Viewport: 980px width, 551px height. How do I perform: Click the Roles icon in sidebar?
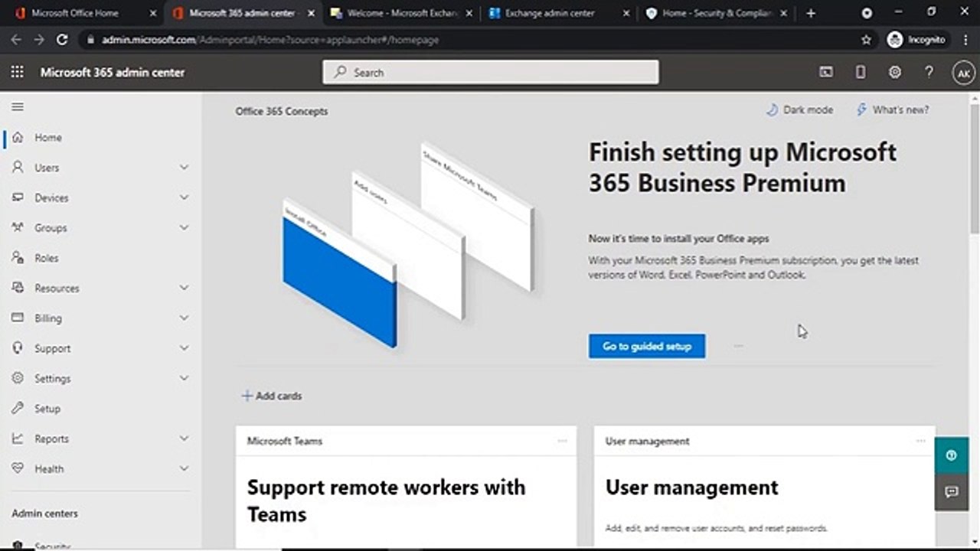18,258
